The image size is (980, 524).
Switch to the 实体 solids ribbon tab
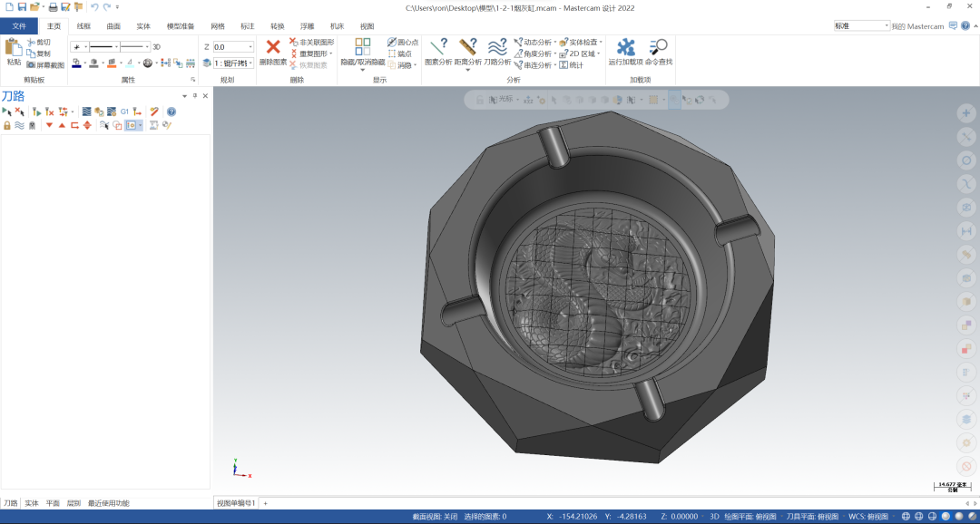click(x=143, y=26)
